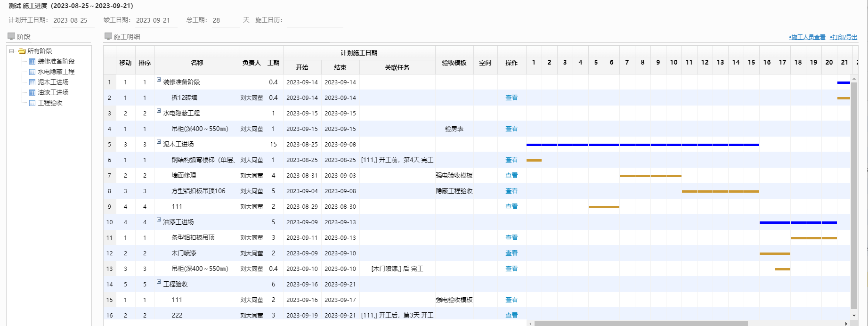This screenshot has height=326, width=868.
Task: Collapse the 油漆工进场 group row in the grid
Action: click(x=159, y=220)
